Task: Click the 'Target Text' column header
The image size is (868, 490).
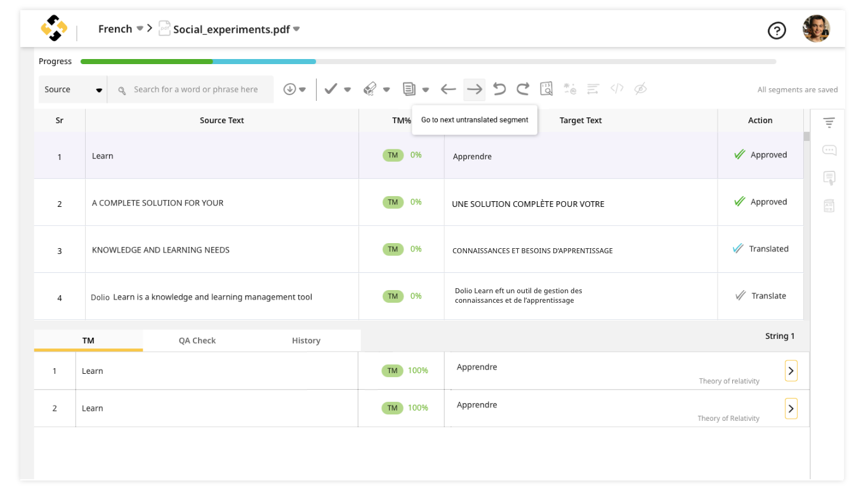Action: 581,121
